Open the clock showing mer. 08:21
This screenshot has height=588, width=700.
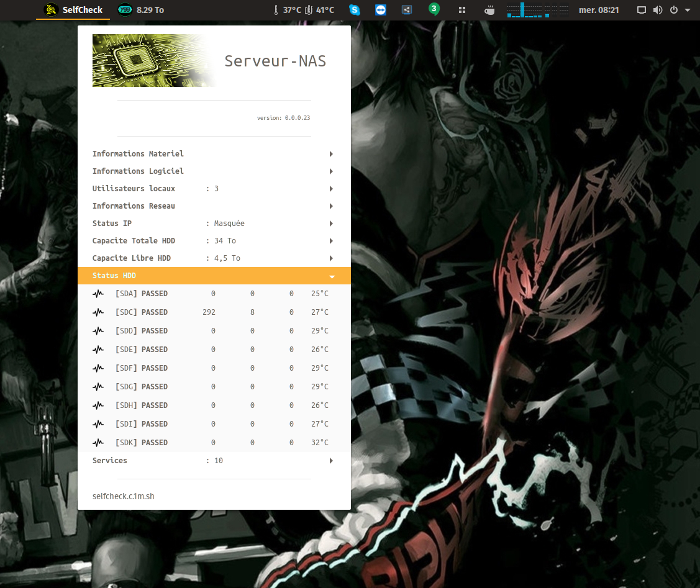point(599,10)
